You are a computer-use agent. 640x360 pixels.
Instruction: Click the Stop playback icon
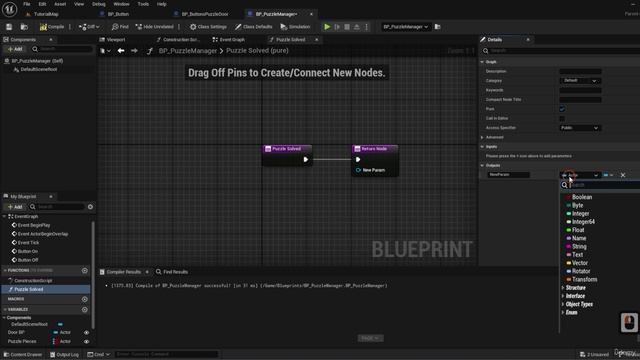347,27
